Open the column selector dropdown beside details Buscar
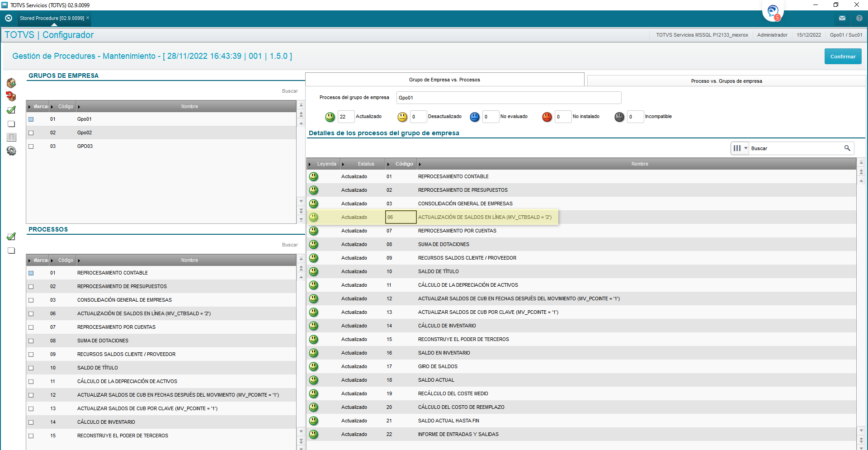868x450 pixels. [740, 148]
